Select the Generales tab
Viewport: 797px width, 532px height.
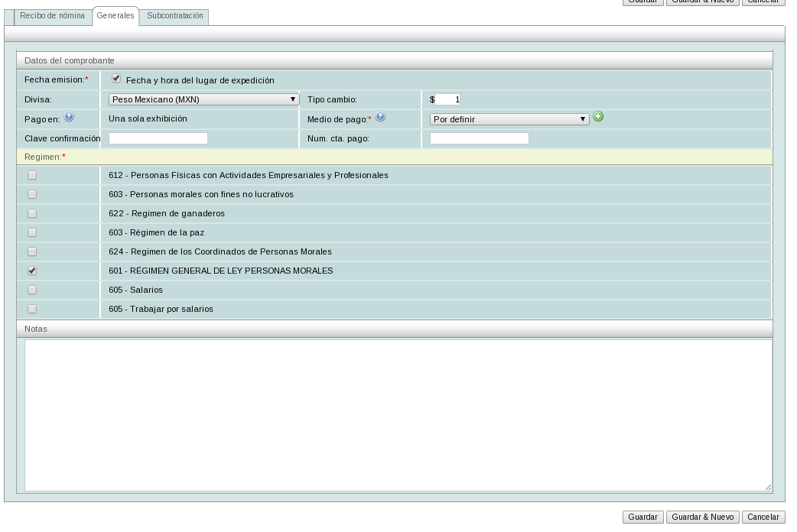(115, 16)
